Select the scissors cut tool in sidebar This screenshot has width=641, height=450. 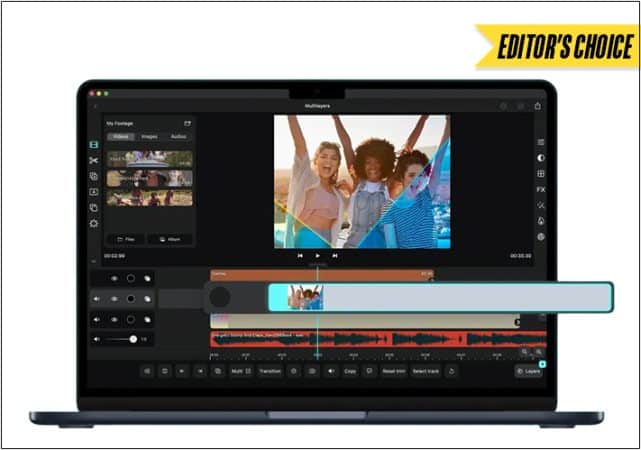[94, 161]
